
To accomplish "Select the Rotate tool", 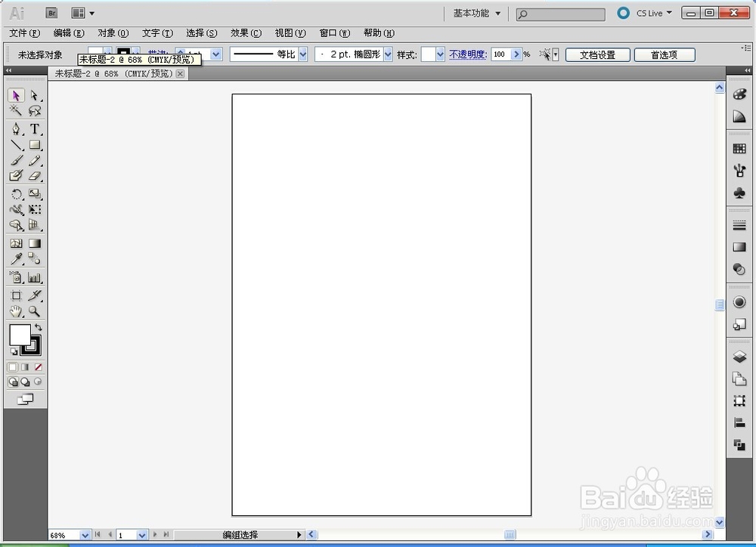I will point(16,193).
